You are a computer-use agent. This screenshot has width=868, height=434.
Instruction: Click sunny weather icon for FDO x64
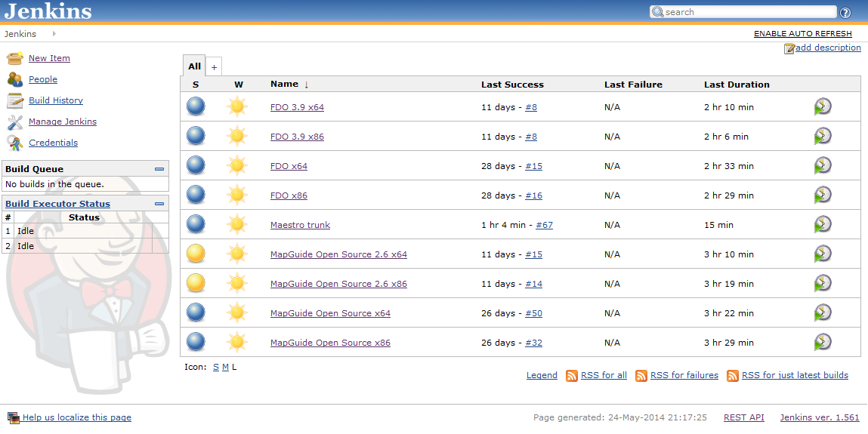click(237, 165)
